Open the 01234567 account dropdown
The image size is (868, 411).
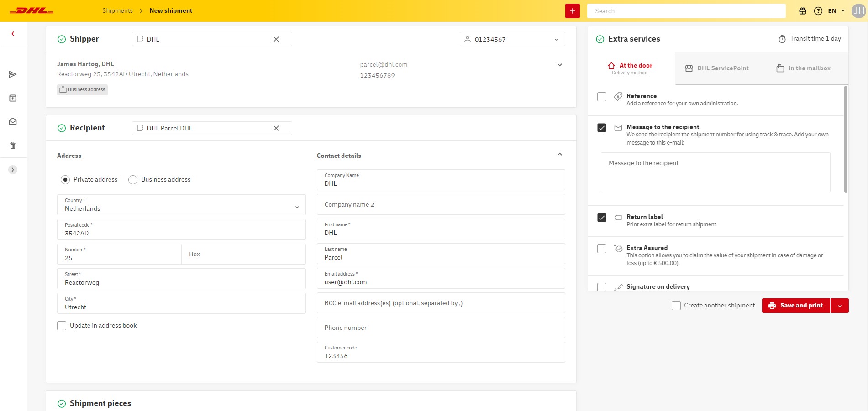512,39
